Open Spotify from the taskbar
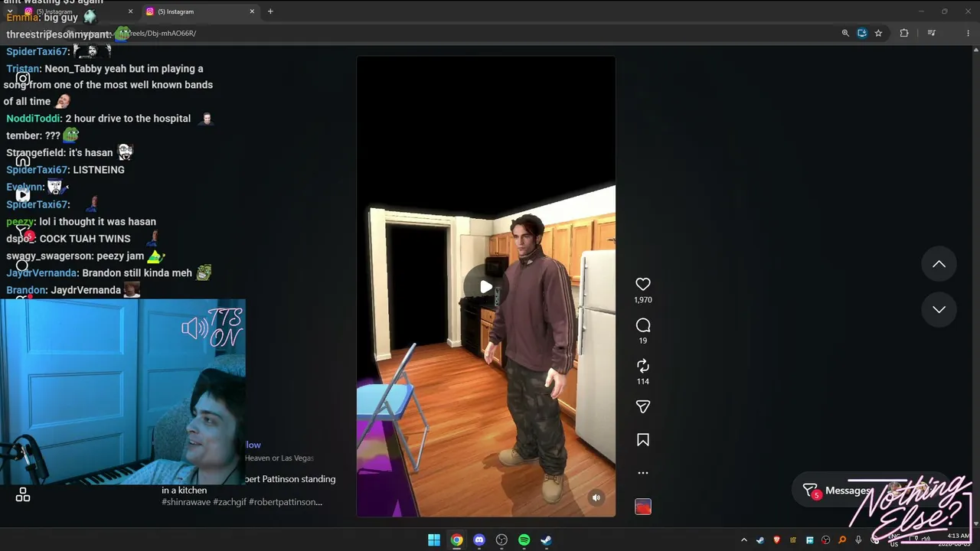Screen dimensions: 980x551 [x=524, y=540]
